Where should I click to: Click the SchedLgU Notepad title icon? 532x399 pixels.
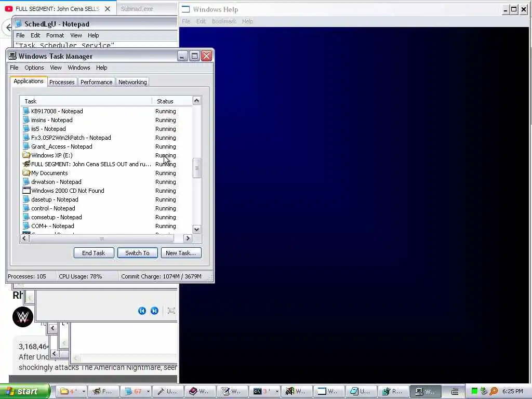(x=18, y=24)
